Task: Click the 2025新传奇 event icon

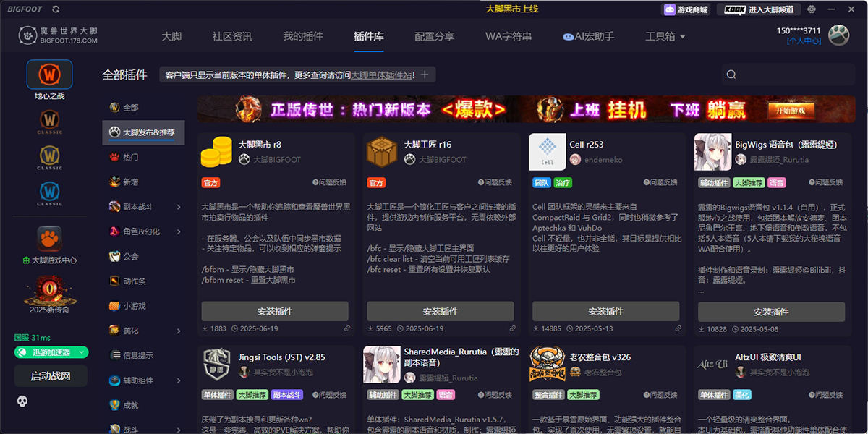Action: [x=48, y=289]
